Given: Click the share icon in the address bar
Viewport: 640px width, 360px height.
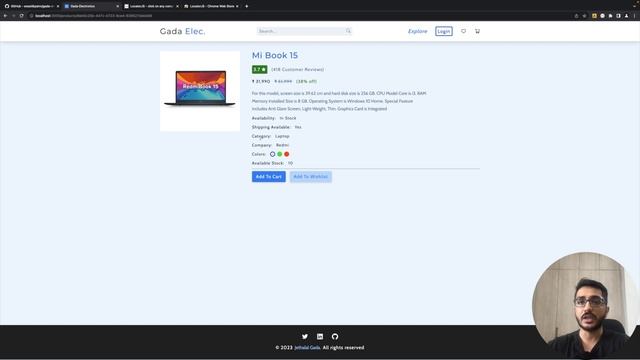Looking at the screenshot, I should point(576,16).
